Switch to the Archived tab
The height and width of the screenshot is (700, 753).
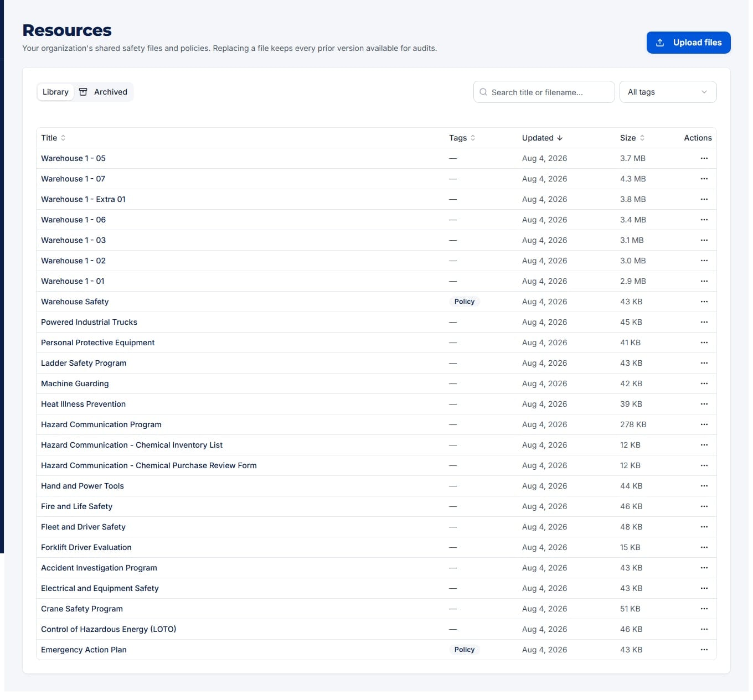click(104, 92)
